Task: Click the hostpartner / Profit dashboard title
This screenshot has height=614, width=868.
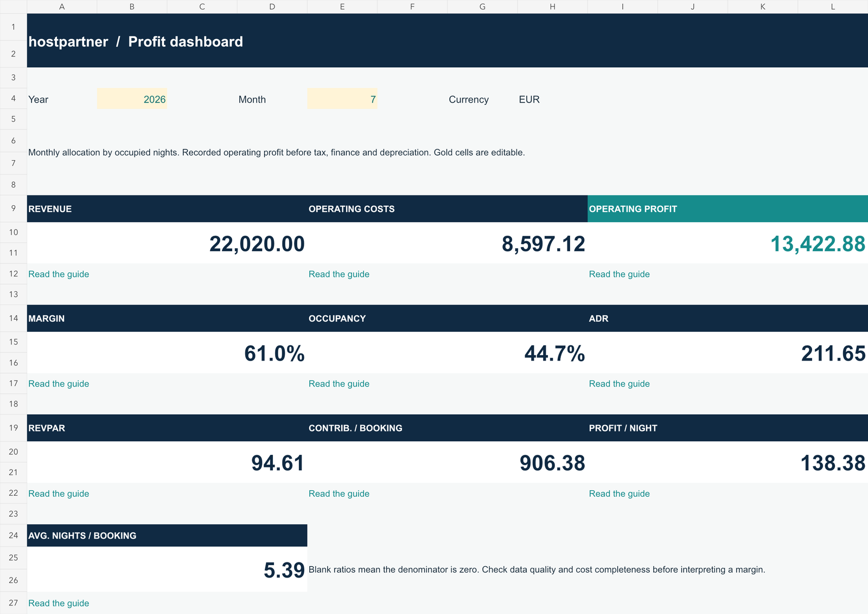Action: tap(136, 42)
